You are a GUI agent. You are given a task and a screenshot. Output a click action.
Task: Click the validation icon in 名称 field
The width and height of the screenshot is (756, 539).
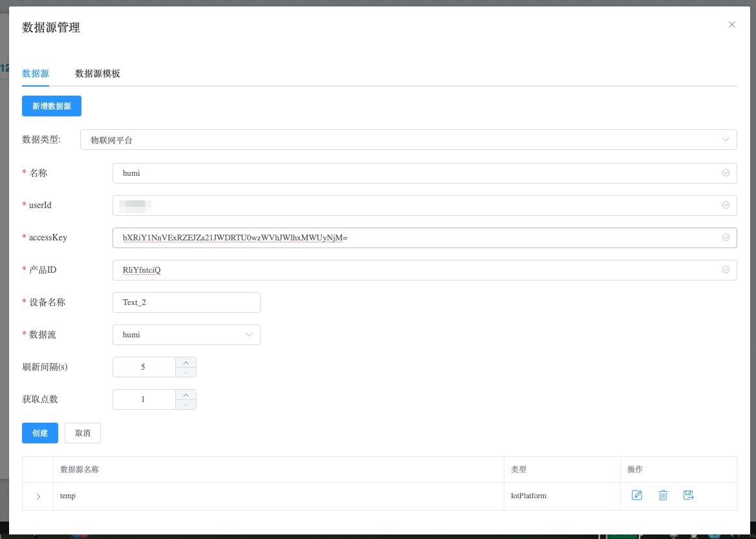click(x=726, y=173)
